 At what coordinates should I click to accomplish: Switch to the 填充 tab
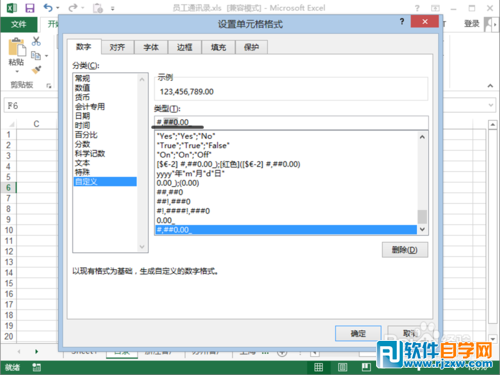point(218,47)
